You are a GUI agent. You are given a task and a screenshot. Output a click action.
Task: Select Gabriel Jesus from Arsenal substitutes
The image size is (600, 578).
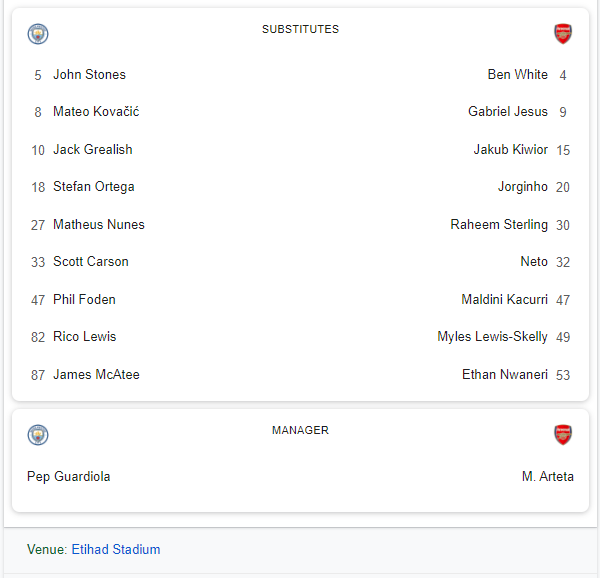[x=508, y=112]
